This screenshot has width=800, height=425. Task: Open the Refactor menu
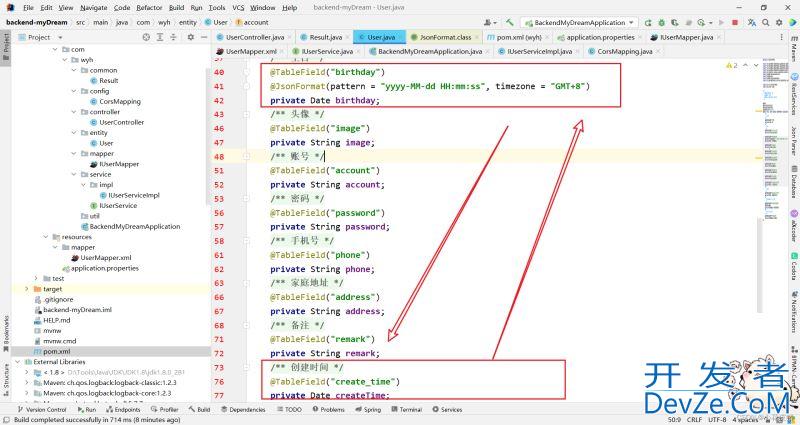149,8
